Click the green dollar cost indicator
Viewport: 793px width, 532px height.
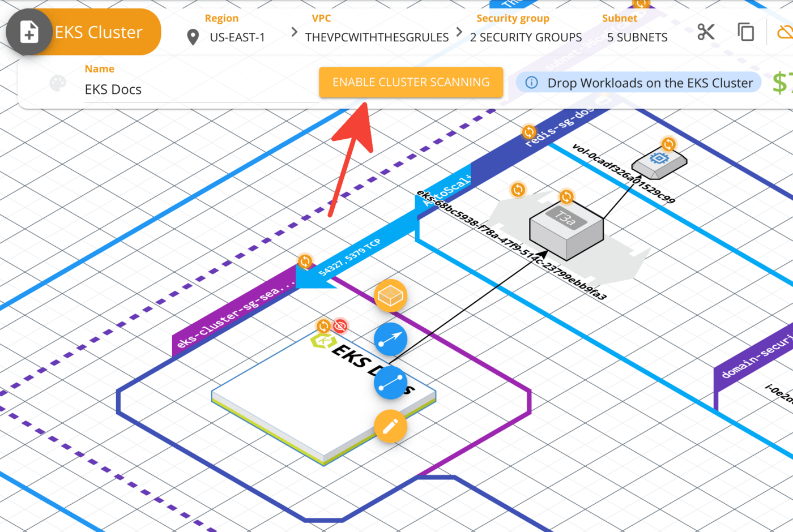click(782, 83)
